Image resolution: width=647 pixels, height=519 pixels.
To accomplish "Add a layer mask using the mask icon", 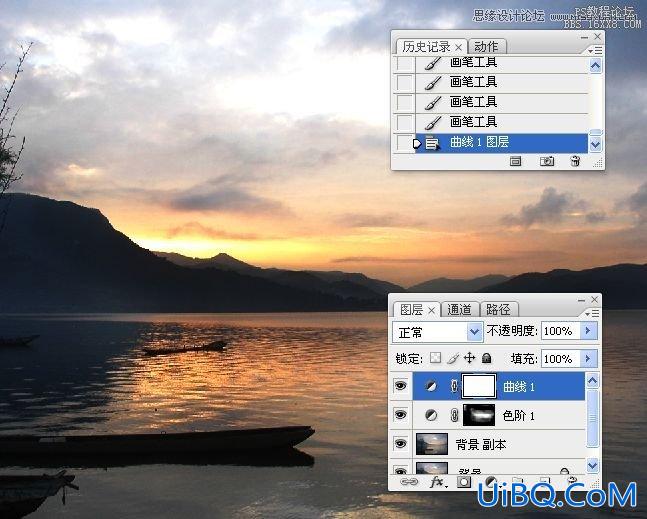I will point(464,481).
